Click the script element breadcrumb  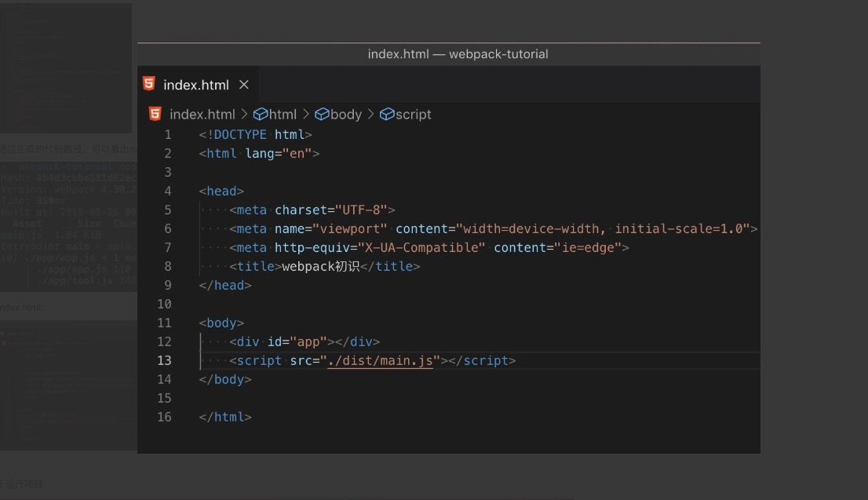pos(413,114)
